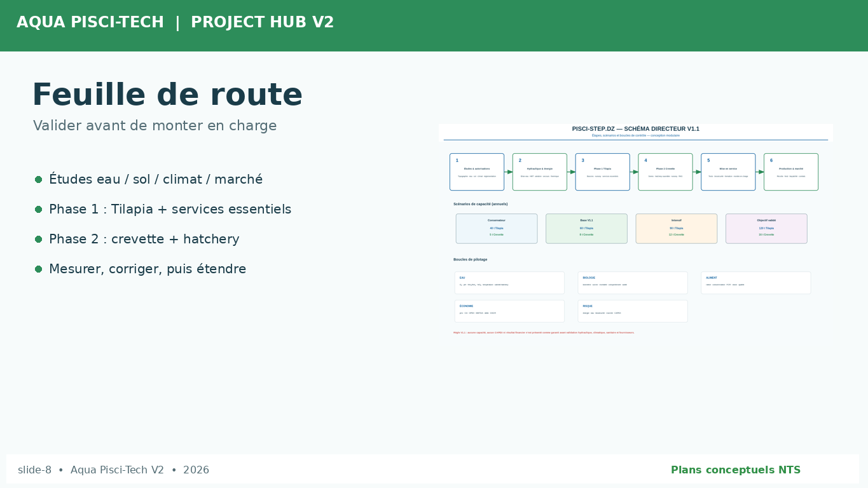
Task: Click the red 'Règle V1.1' note text
Action: point(544,332)
